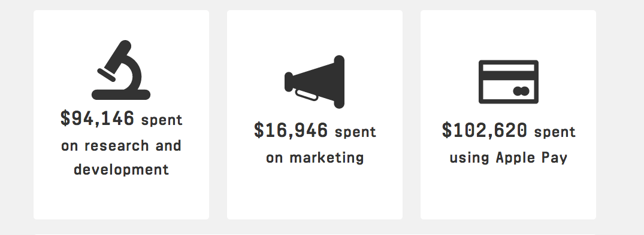The width and height of the screenshot is (644, 235).
Task: Click the "on research and" text line
Action: (121, 145)
